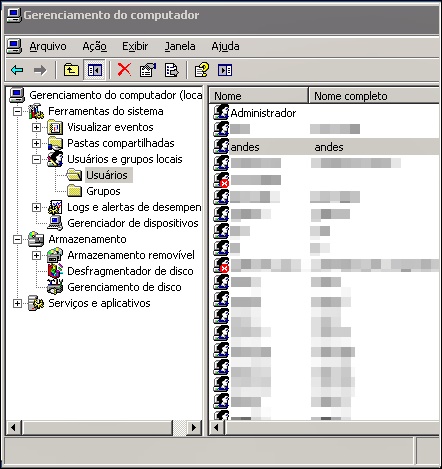Expand the Visualizar eventos node
The width and height of the screenshot is (442, 469).
pyautogui.click(x=36, y=127)
